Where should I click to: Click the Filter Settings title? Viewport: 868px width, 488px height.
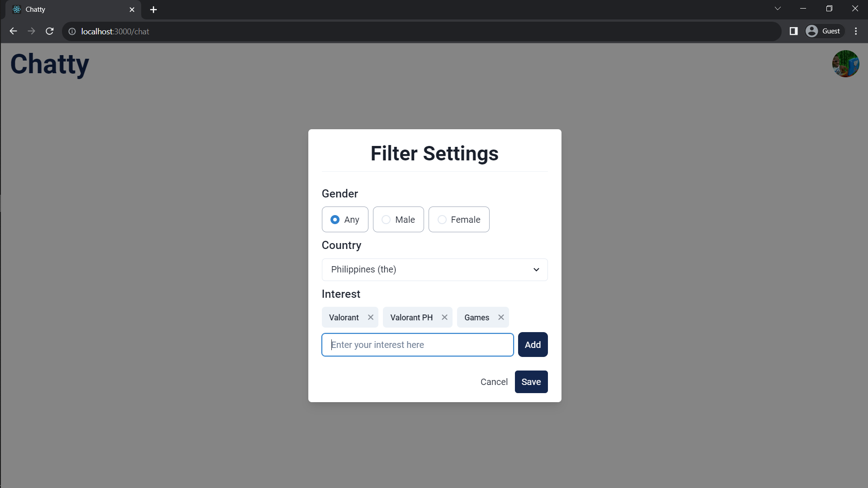(434, 154)
